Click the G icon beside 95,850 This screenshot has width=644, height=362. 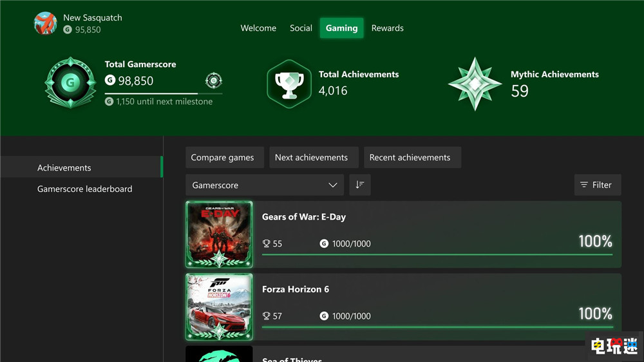click(x=68, y=30)
